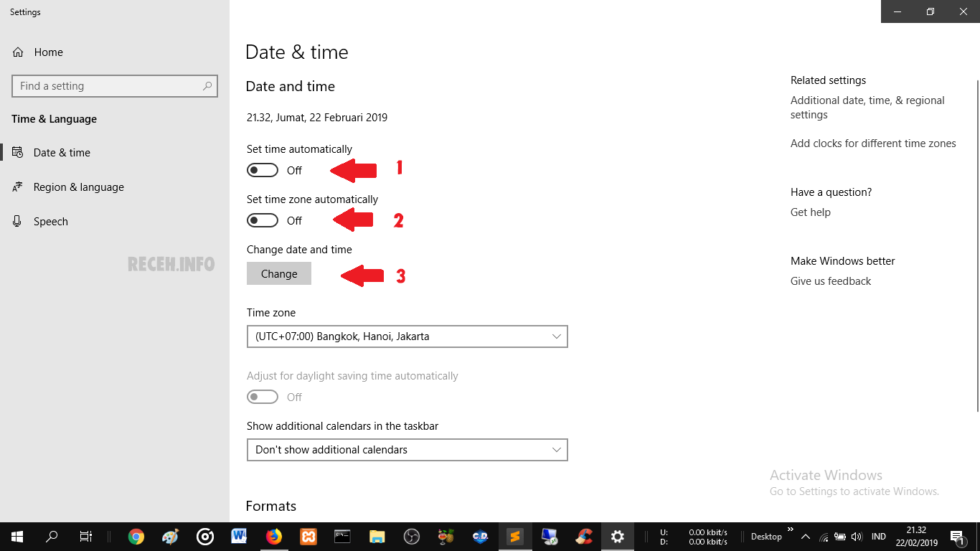Click the Find a setting search box
The height and width of the screenshot is (551, 980).
point(114,85)
